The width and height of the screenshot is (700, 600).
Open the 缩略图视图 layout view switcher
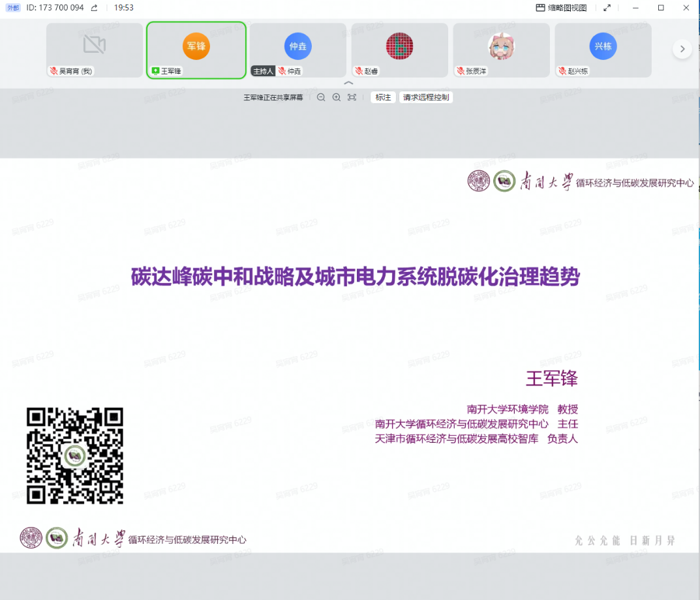pos(561,8)
